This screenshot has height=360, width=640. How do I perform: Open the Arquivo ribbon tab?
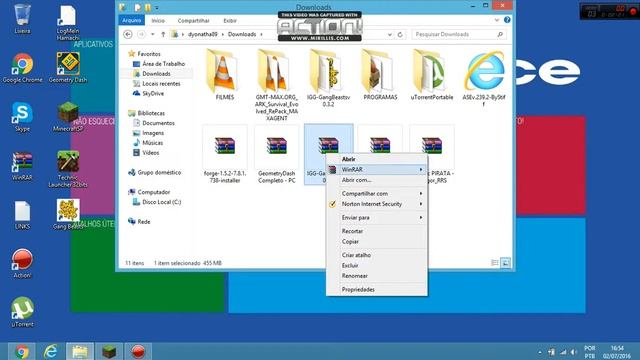click(131, 20)
